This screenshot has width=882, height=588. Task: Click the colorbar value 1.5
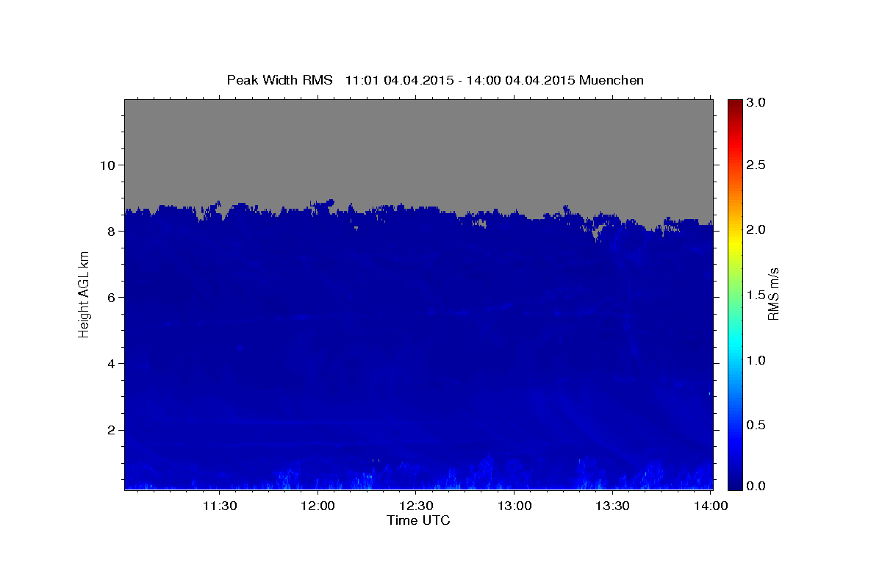tap(757, 295)
